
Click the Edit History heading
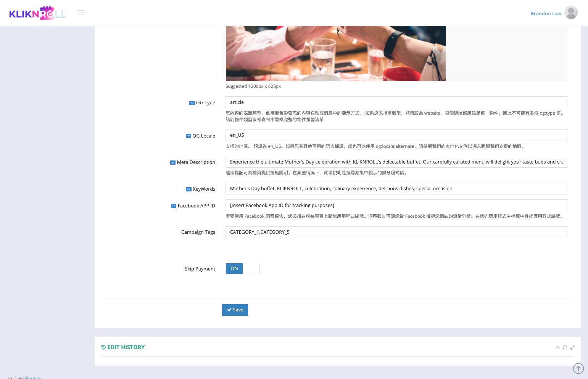[126, 347]
